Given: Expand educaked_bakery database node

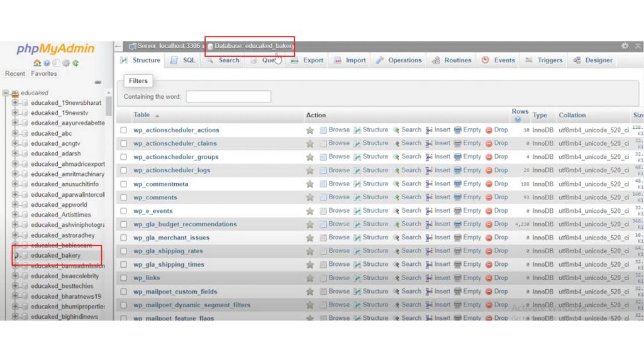Looking at the screenshot, I should click(17, 256).
